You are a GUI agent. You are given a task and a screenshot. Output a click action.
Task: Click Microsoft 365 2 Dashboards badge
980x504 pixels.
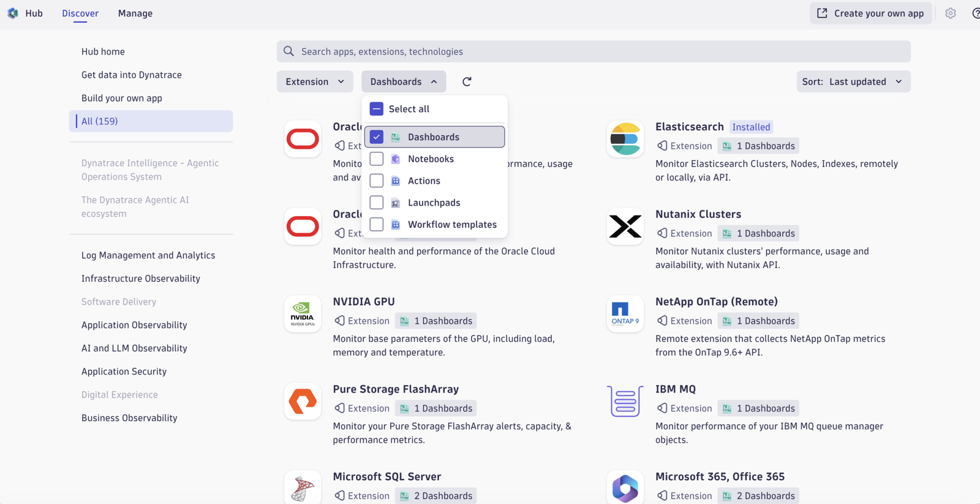(x=758, y=496)
